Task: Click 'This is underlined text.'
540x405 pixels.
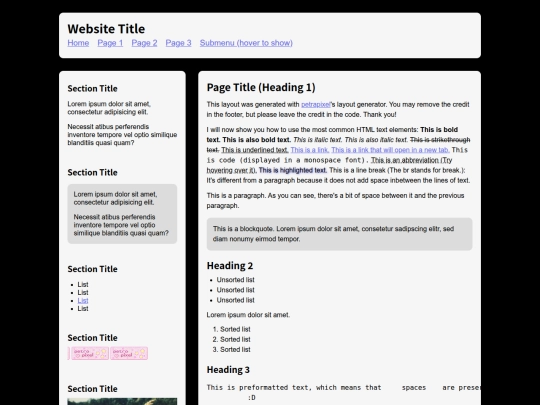Action: 255,150
